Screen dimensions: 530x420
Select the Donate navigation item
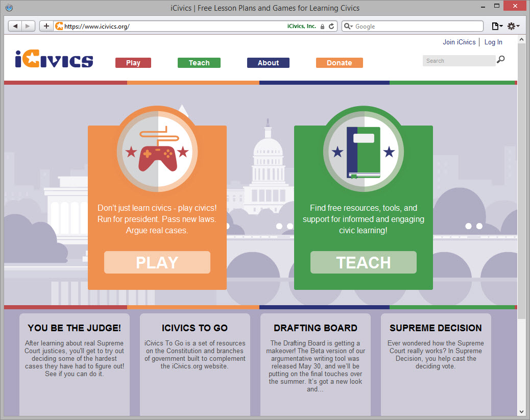pyautogui.click(x=339, y=62)
